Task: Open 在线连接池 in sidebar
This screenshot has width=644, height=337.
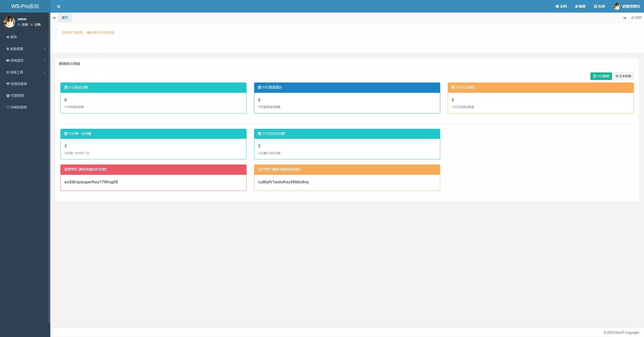Action: (18, 84)
